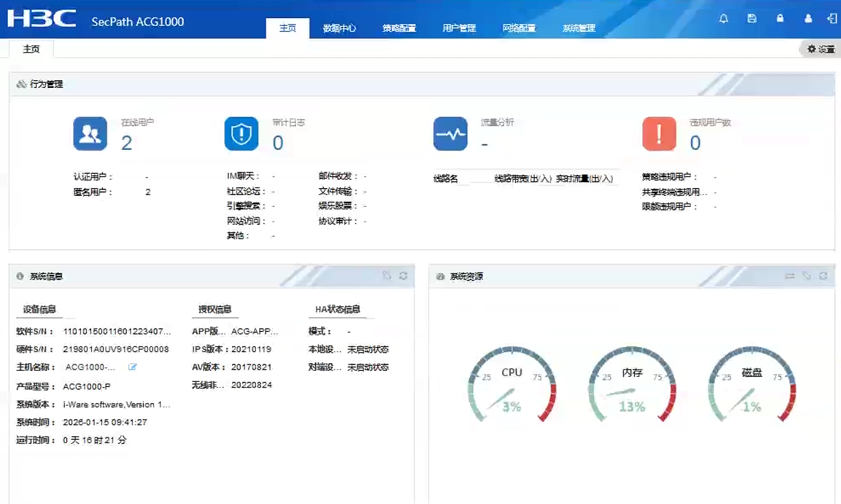Viewport: 841px width, 504px height.
Task: Click the padlock icon in the header
Action: coord(780,19)
